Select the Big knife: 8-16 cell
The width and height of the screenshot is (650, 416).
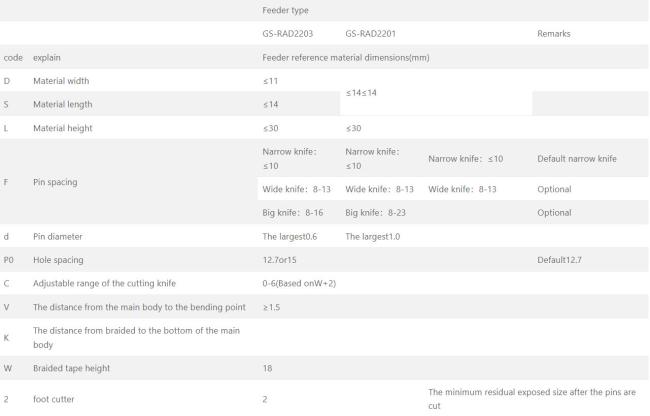293,213
